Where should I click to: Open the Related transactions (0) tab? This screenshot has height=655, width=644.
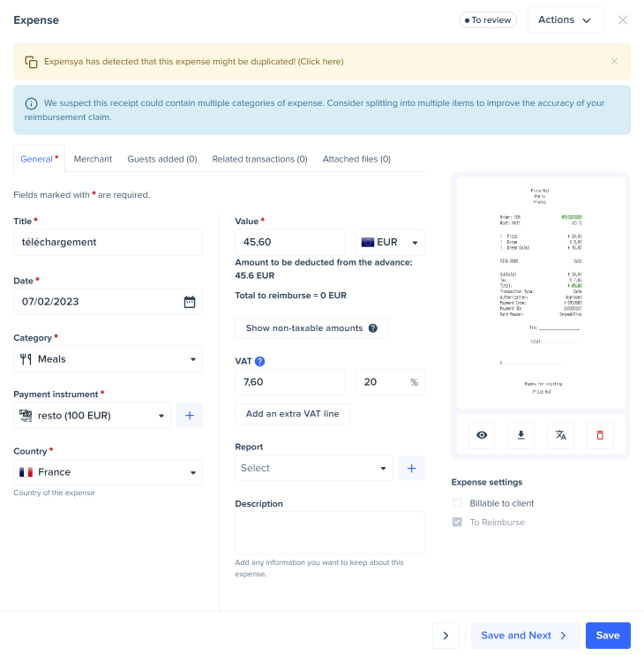click(259, 159)
